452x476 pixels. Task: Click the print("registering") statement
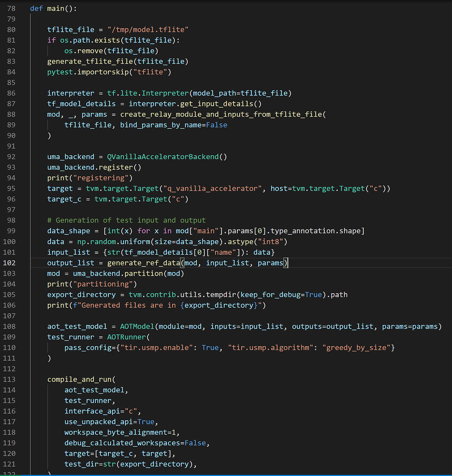pos(90,178)
